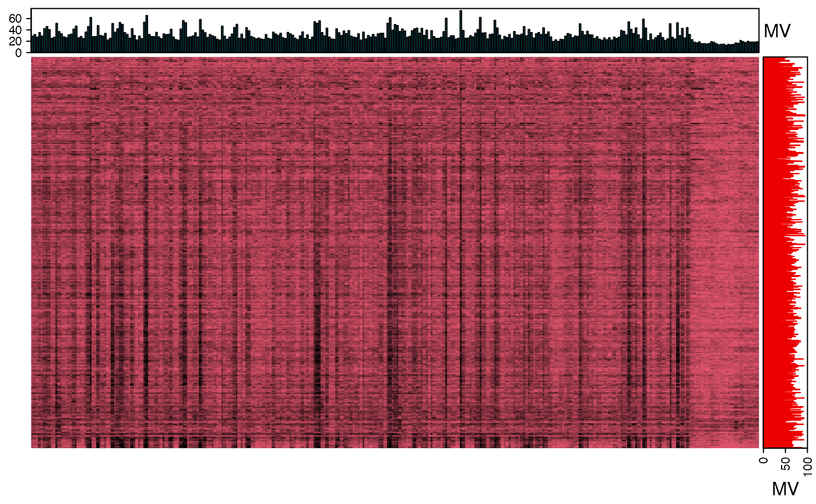Click the main red and black heatmap panel

click(x=395, y=252)
